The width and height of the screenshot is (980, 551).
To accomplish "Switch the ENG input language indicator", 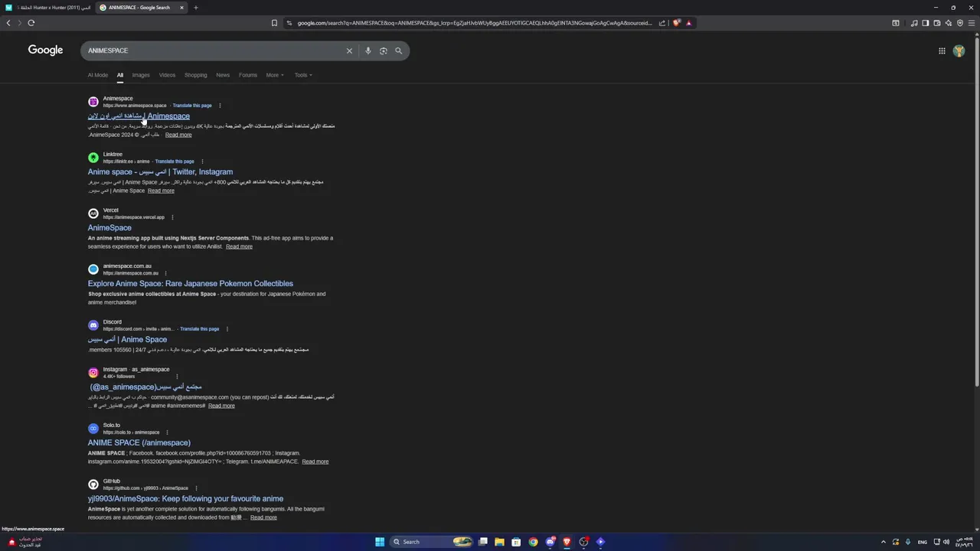I will [923, 542].
